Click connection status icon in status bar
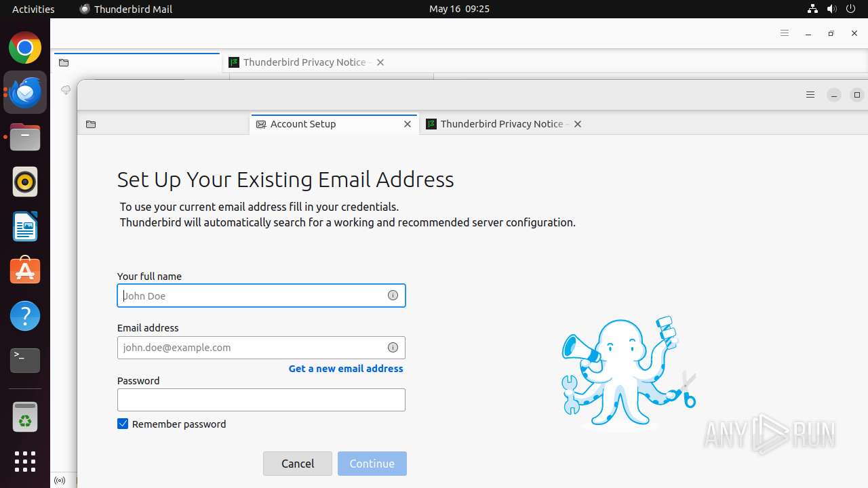This screenshot has width=868, height=488. coord(60,481)
